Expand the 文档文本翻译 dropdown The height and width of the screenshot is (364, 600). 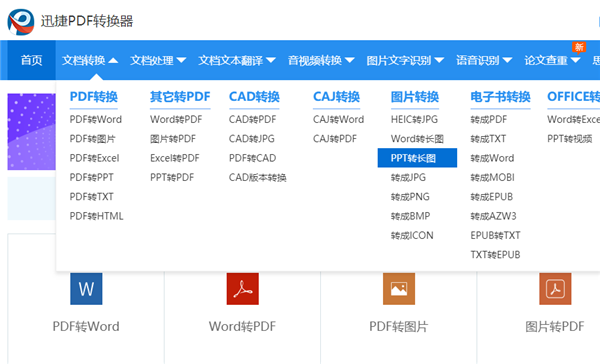[237, 60]
